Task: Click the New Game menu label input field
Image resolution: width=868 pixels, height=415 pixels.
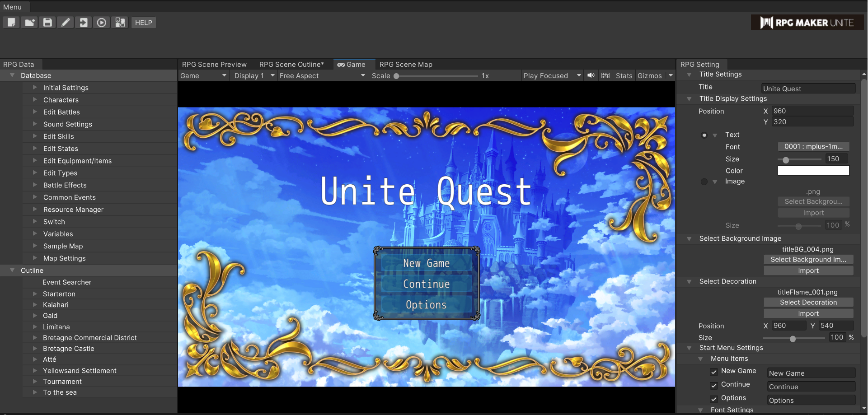Action: coord(811,373)
